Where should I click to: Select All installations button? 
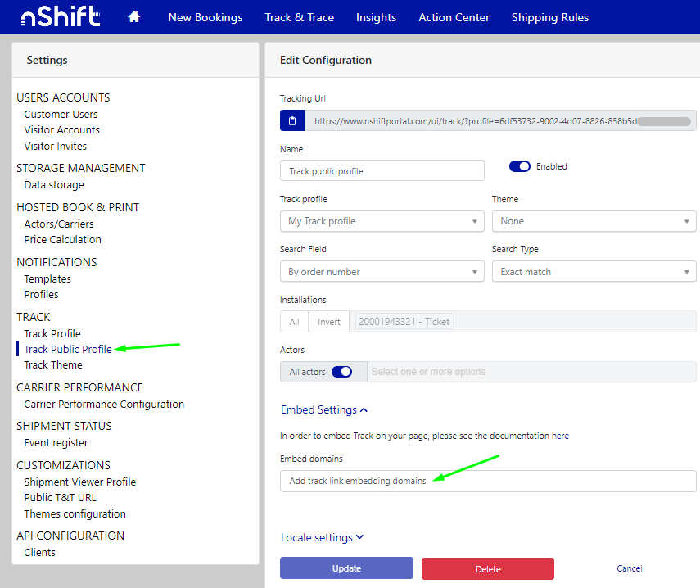click(x=294, y=322)
